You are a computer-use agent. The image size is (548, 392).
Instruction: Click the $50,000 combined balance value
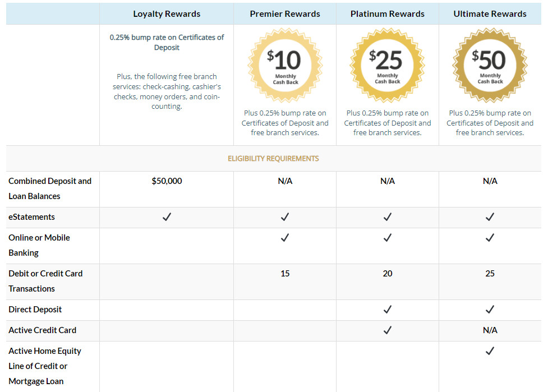pyautogui.click(x=167, y=181)
